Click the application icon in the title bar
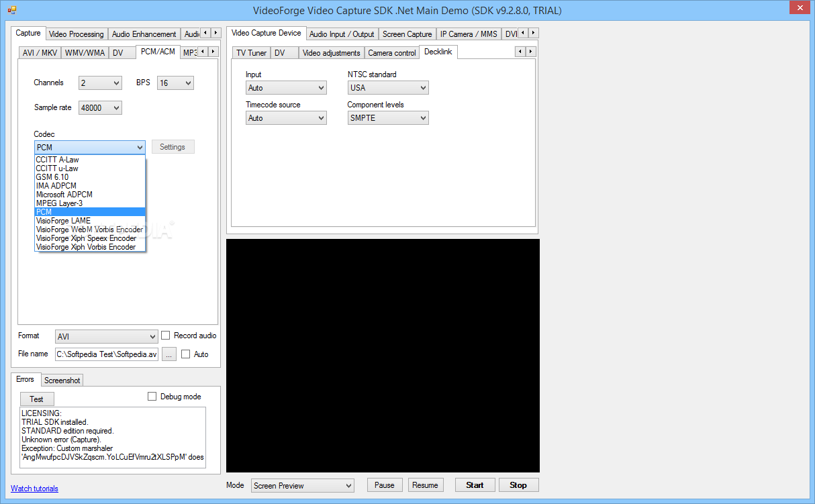Viewport: 815px width, 504px height. pyautogui.click(x=12, y=10)
